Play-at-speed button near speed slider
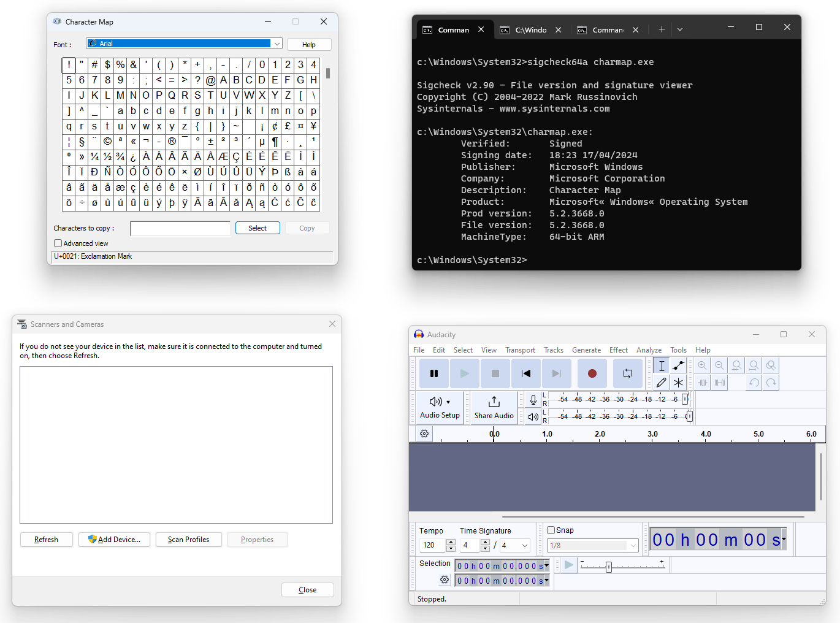 pyautogui.click(x=569, y=565)
